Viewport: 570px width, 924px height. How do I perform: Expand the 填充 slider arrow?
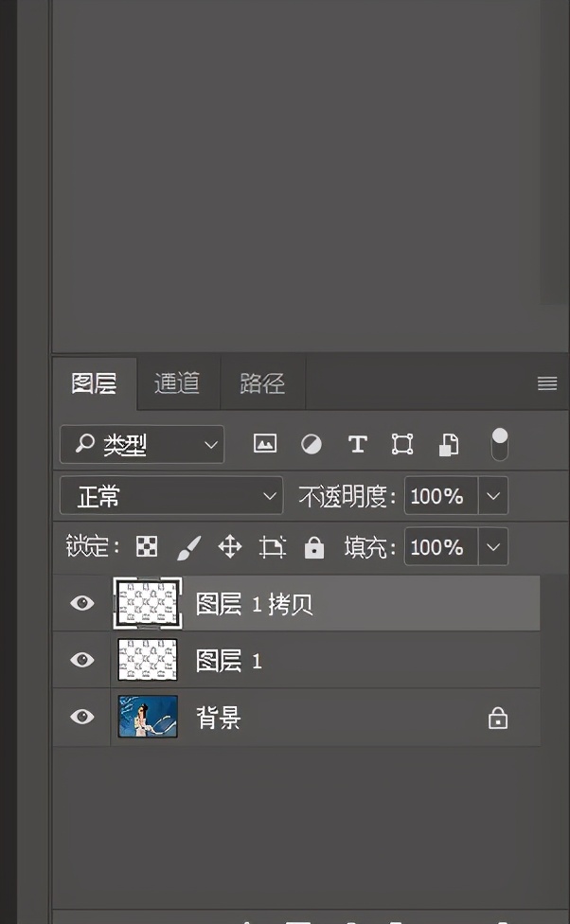coord(493,547)
